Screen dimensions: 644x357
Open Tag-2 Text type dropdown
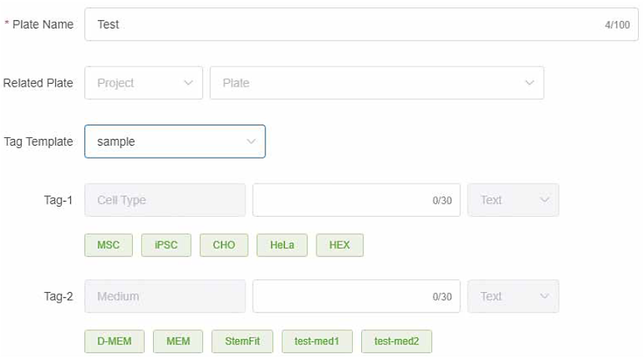point(513,297)
